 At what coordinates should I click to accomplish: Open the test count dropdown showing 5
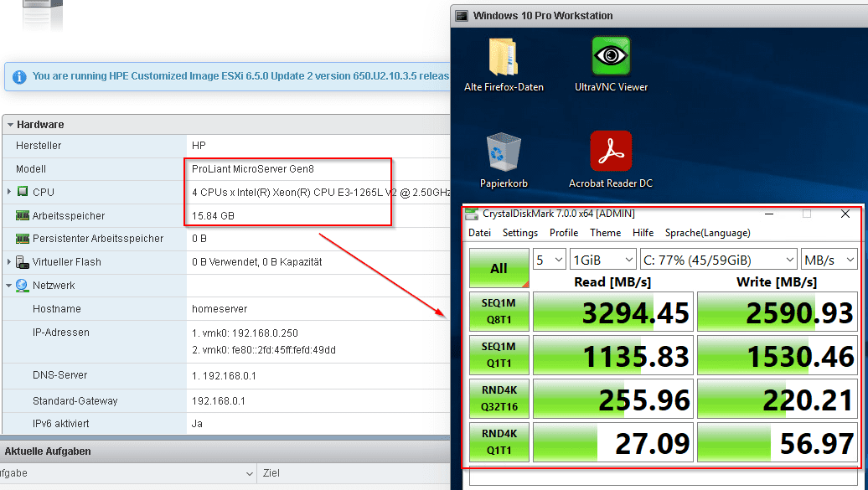pyautogui.click(x=549, y=259)
